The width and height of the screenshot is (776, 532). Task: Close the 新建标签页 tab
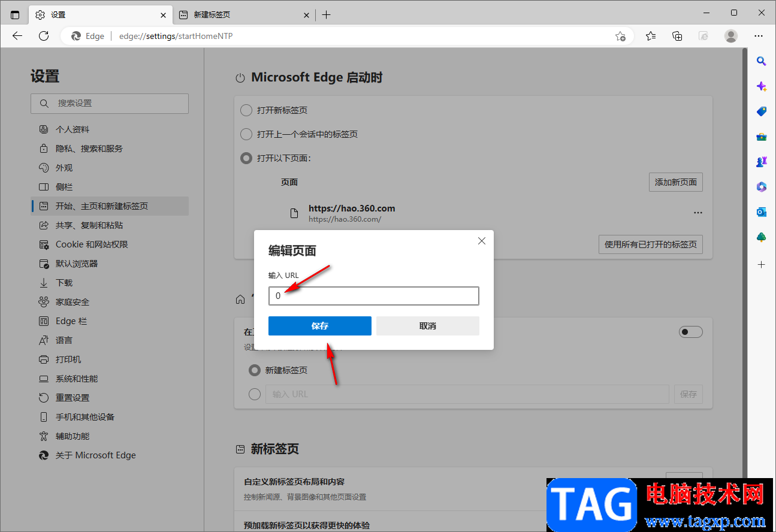coord(306,15)
